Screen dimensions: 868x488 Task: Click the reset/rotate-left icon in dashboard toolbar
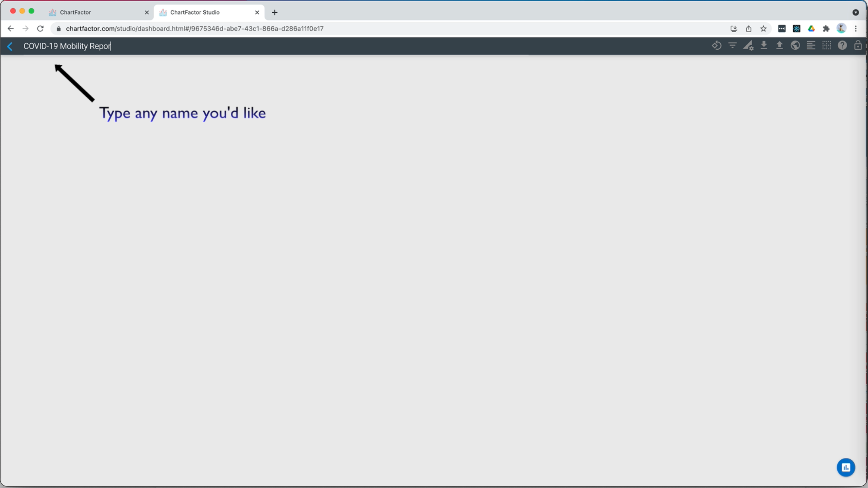point(716,46)
